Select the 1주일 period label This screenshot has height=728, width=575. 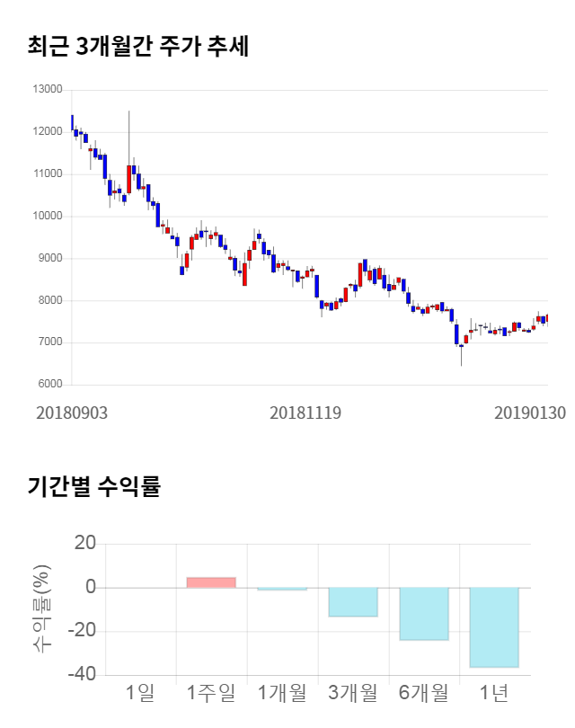pyautogui.click(x=211, y=693)
